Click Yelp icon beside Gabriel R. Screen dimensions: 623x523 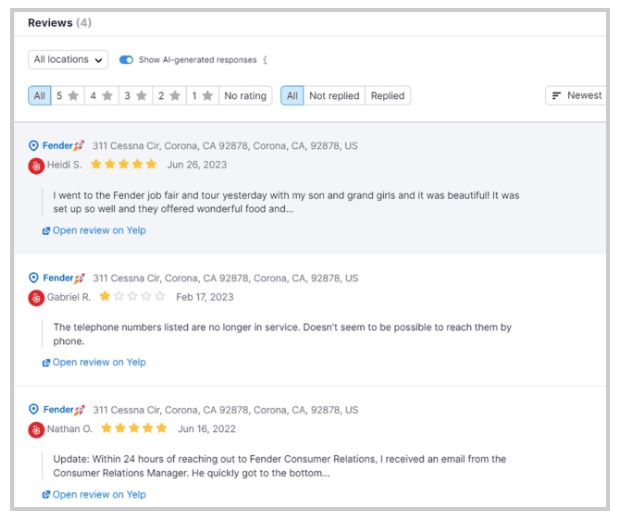point(35,297)
